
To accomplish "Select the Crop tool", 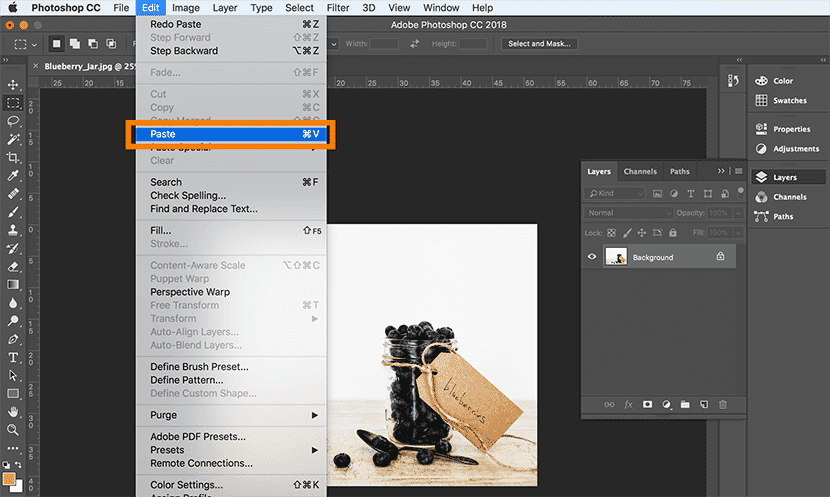I will tap(14, 158).
